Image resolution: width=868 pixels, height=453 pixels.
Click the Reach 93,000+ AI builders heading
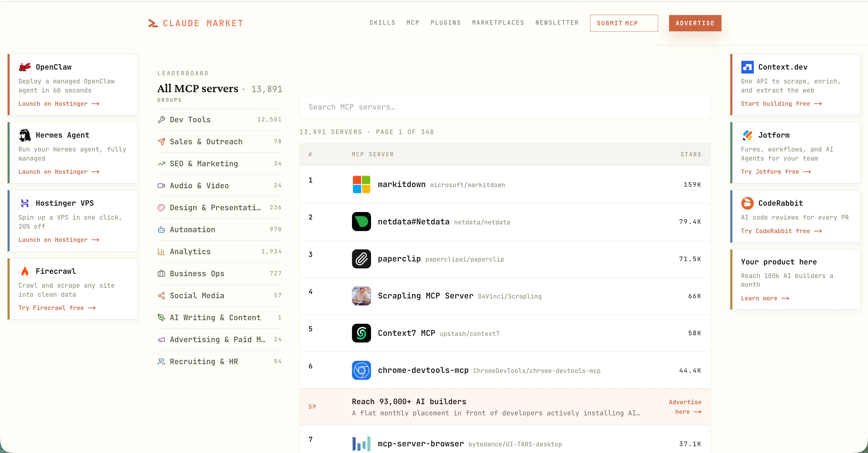(409, 401)
